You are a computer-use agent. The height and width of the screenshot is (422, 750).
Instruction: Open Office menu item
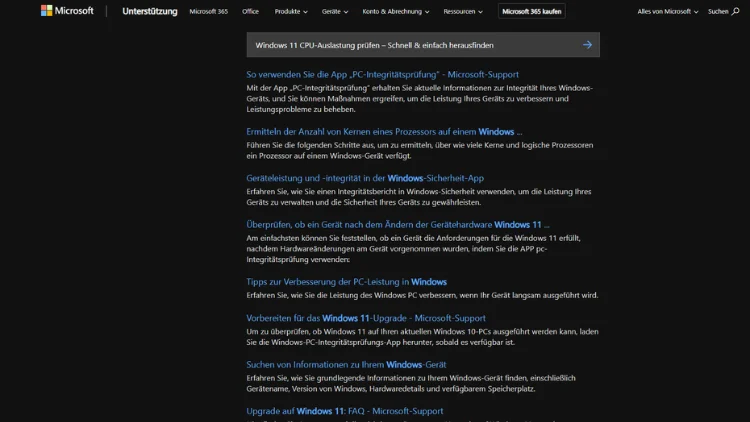tap(250, 11)
